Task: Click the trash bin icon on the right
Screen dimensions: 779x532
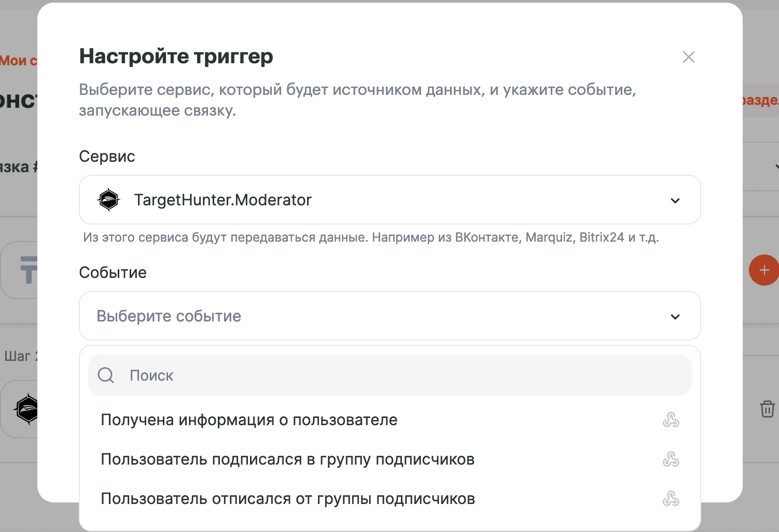Action: coord(767,409)
